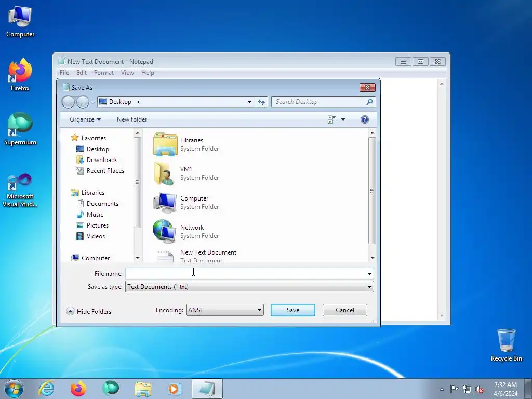Open the help question mark icon
Image resolution: width=532 pixels, height=399 pixels.
[365, 119]
